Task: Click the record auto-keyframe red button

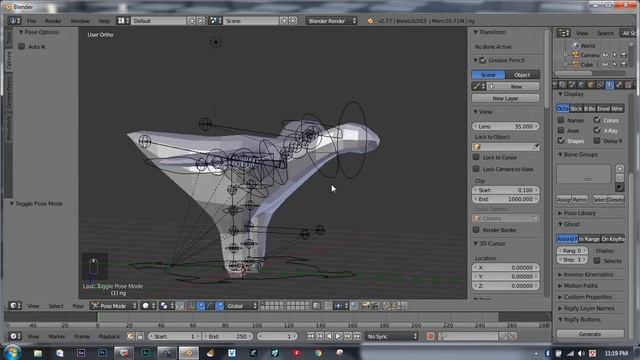Action: click(430, 336)
